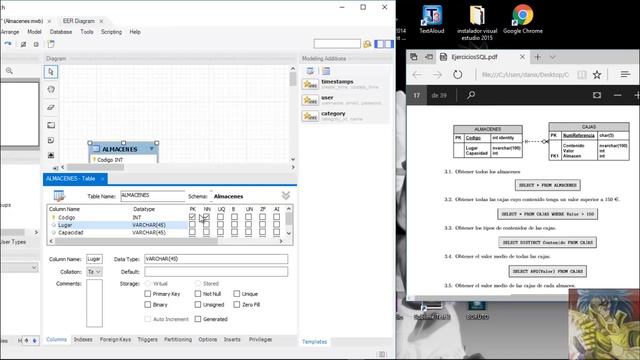Screen dimensions: 640x360
Task: Click the first Modeling Additions toolbar icon
Action: pos(310,71)
